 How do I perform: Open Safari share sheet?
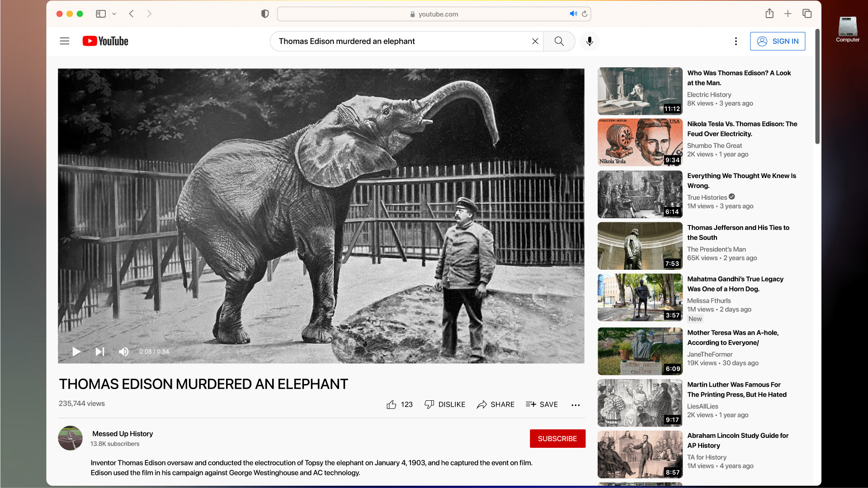click(x=769, y=14)
